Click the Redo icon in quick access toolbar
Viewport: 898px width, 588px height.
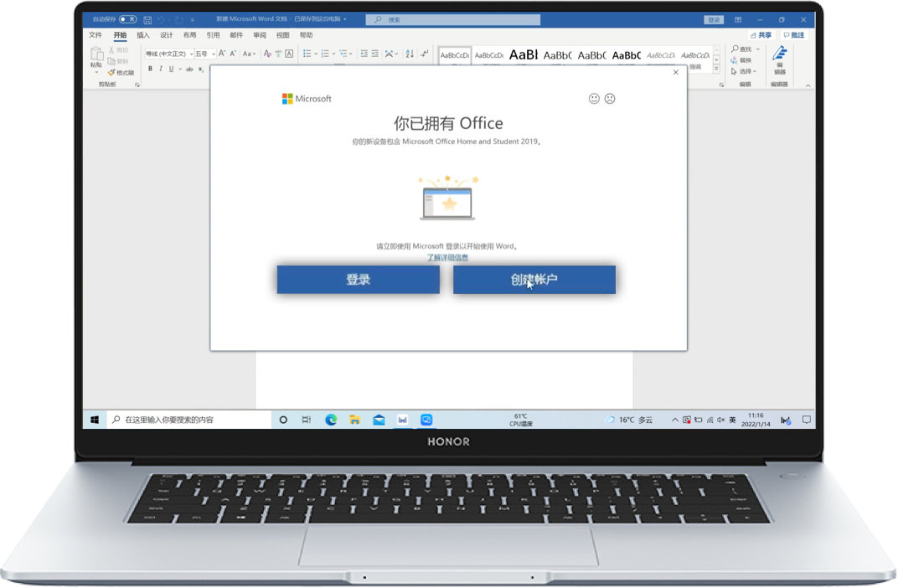pos(178,19)
